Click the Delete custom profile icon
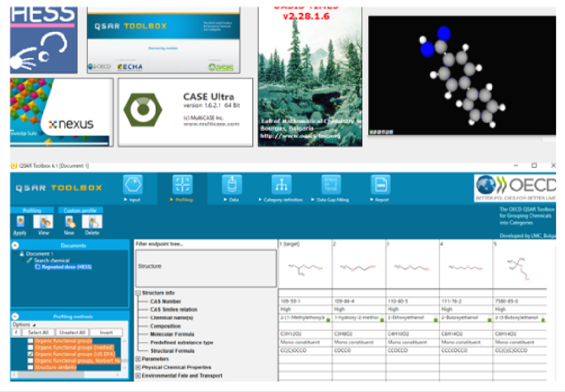565x392 pixels. tap(92, 222)
